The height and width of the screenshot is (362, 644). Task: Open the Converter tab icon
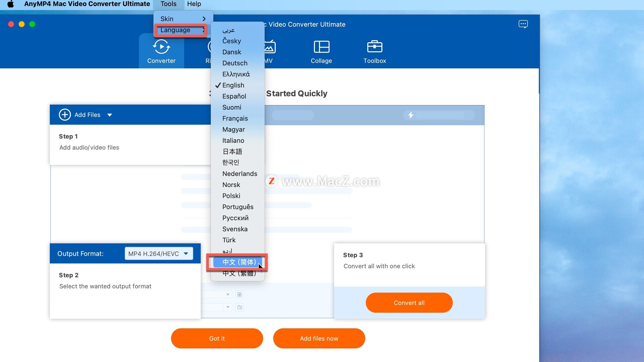[161, 47]
